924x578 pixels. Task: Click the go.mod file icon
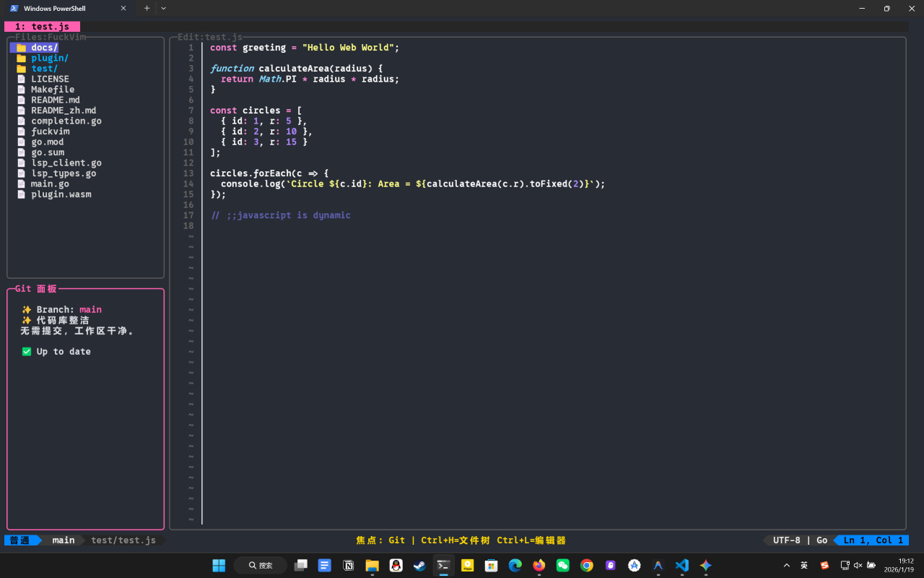pos(21,142)
